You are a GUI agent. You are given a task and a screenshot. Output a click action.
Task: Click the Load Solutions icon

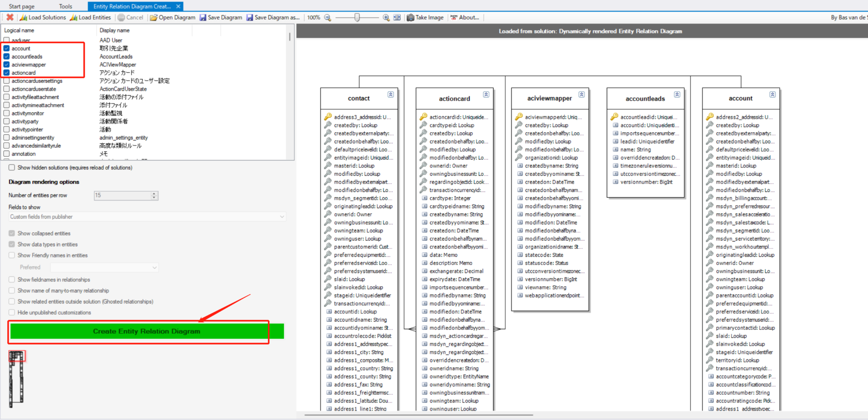coord(23,17)
